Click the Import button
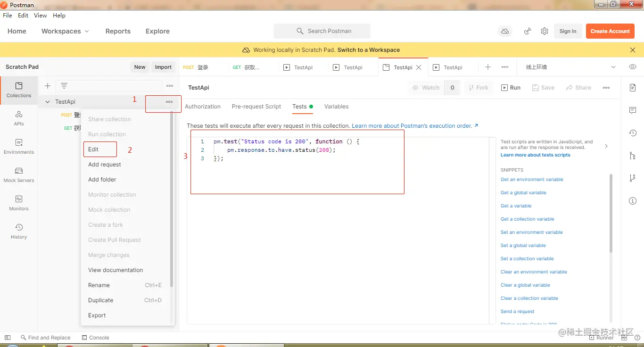The height and width of the screenshot is (347, 644). click(163, 67)
